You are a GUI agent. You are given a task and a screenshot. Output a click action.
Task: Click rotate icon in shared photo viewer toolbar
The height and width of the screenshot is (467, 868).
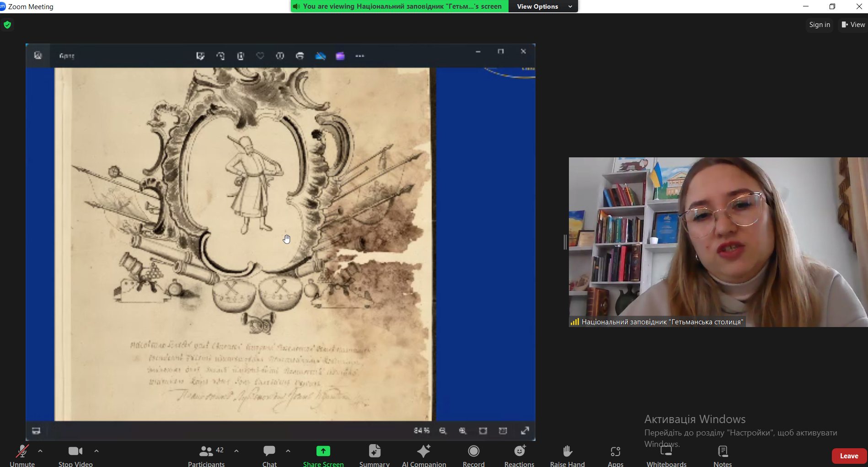coord(220,56)
